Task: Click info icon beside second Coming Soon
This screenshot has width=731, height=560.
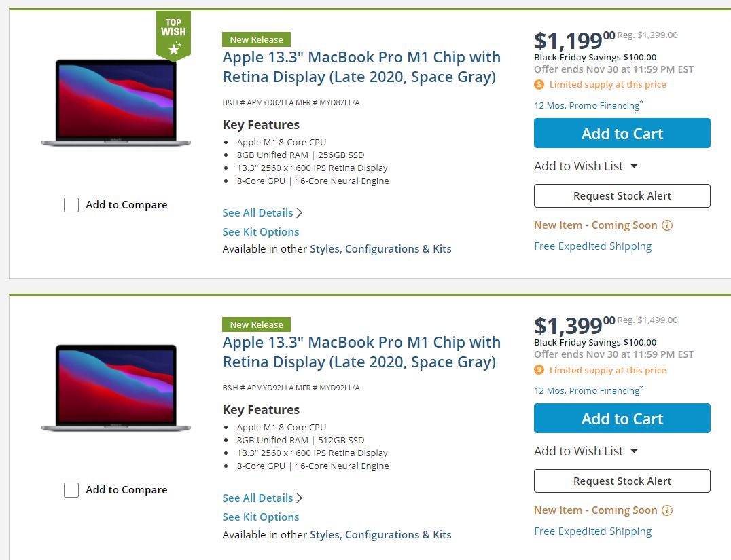Action: pos(667,510)
